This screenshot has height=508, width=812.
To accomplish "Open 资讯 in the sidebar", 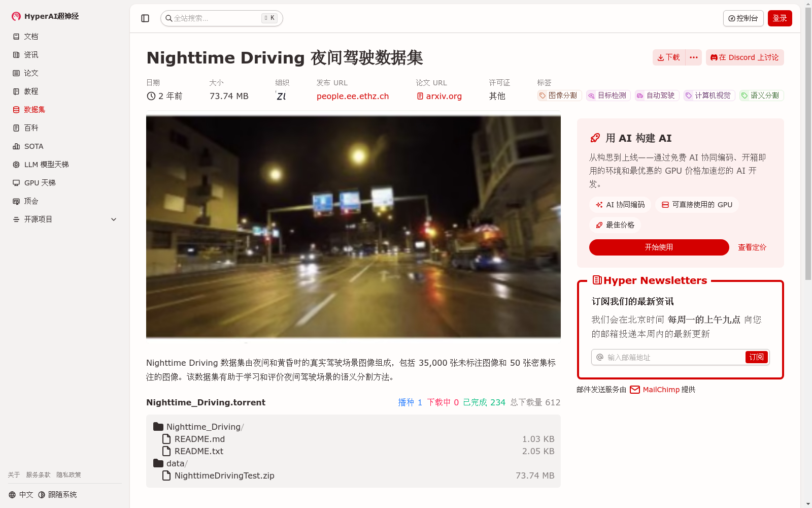I will [65, 55].
